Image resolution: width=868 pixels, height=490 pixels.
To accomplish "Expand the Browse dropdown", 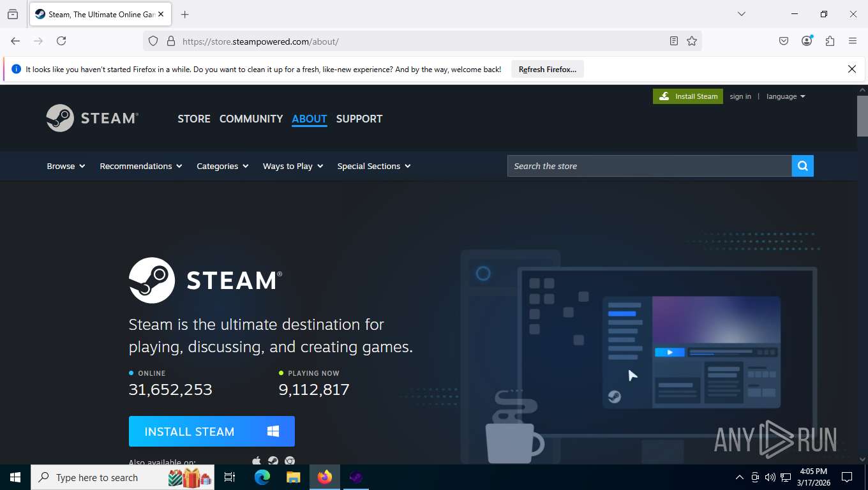I will pyautogui.click(x=66, y=166).
